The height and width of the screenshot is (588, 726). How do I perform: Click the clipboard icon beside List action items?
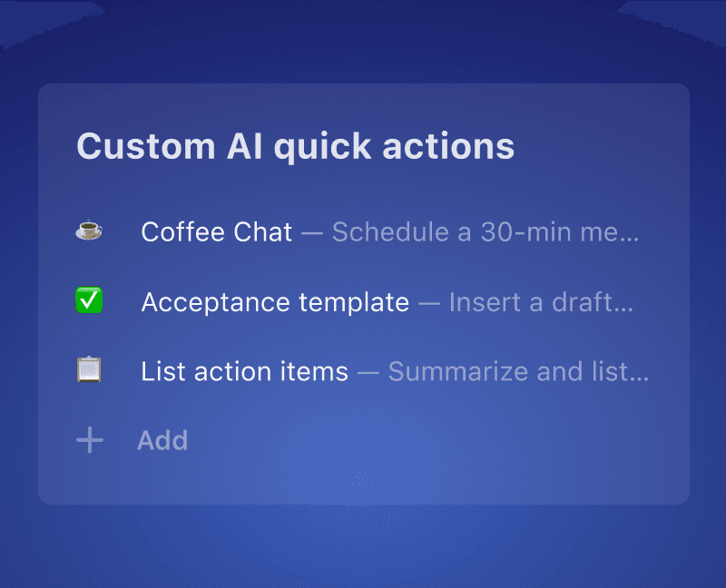coord(89,370)
